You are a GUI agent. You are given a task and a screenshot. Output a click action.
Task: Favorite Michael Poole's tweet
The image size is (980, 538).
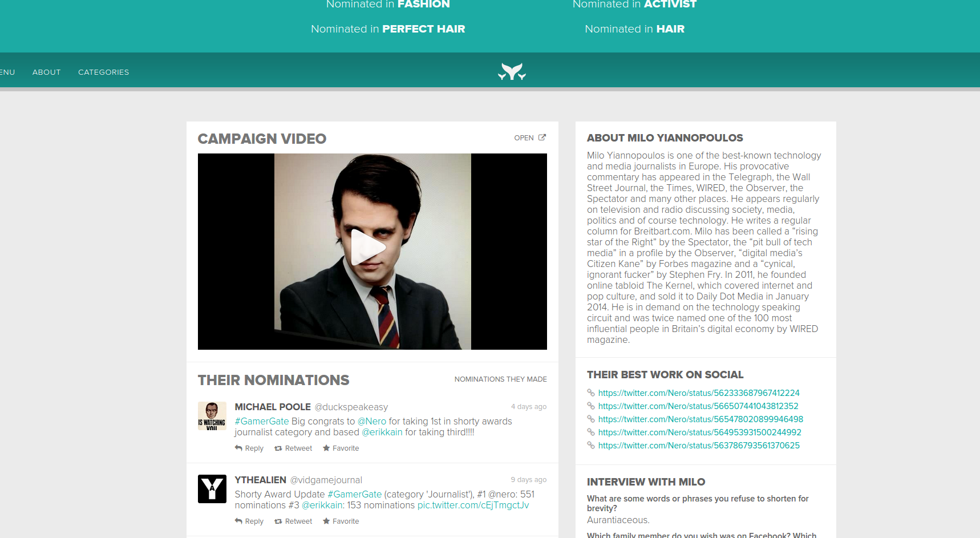[341, 448]
